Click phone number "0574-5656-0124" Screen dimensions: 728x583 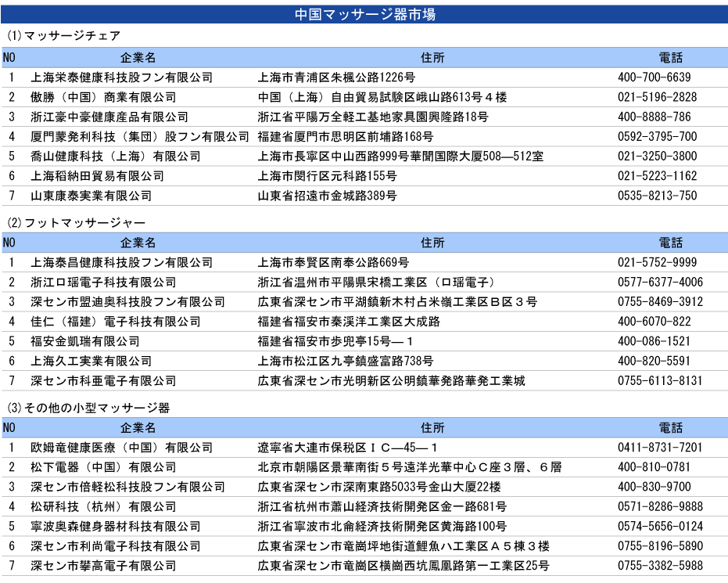click(660, 527)
